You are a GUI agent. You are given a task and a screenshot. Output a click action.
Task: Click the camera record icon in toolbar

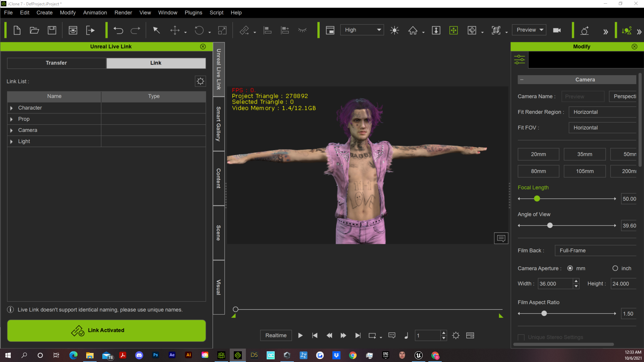[557, 30]
